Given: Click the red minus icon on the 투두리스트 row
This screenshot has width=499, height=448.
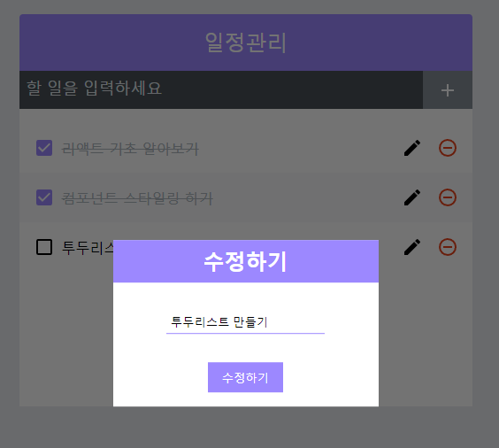Looking at the screenshot, I should [x=448, y=247].
